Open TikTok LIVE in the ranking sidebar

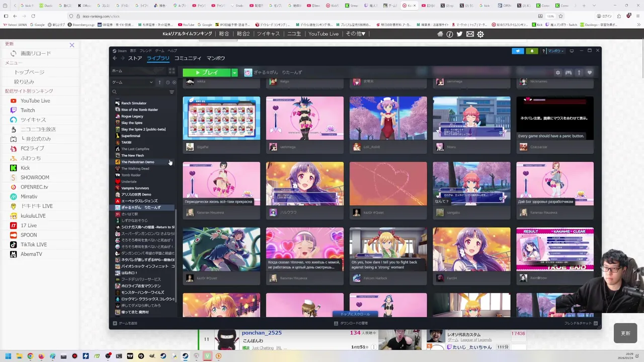click(x=34, y=244)
